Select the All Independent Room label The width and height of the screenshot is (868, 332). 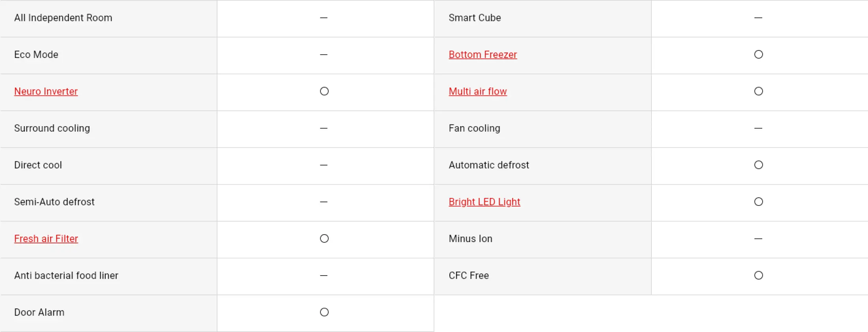coord(63,18)
